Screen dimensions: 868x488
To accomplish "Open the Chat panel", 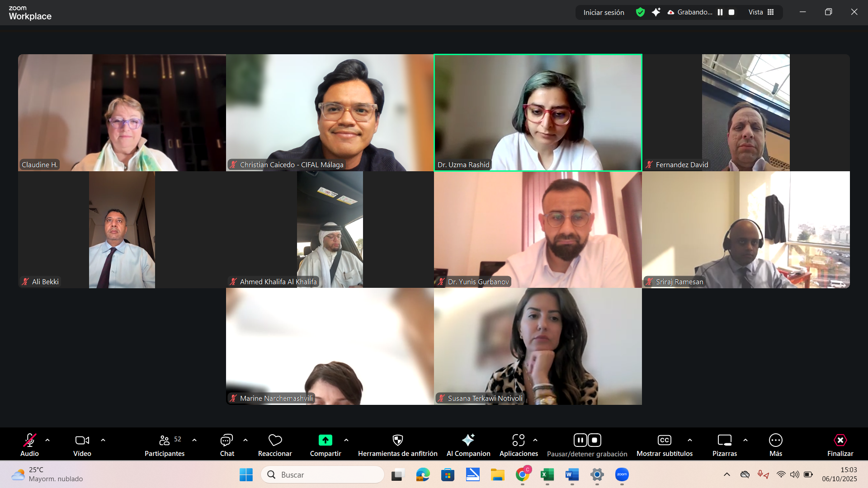I will 226,440.
